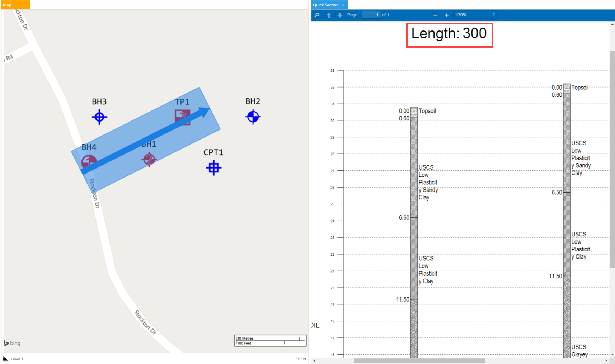The height and width of the screenshot is (364, 615).
Task: Select the TP1 test pit marker
Action: 183,117
